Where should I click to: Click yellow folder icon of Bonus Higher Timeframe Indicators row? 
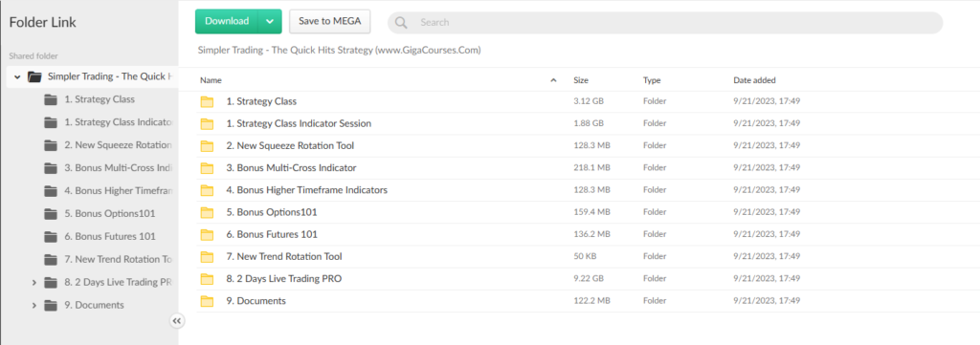click(207, 190)
